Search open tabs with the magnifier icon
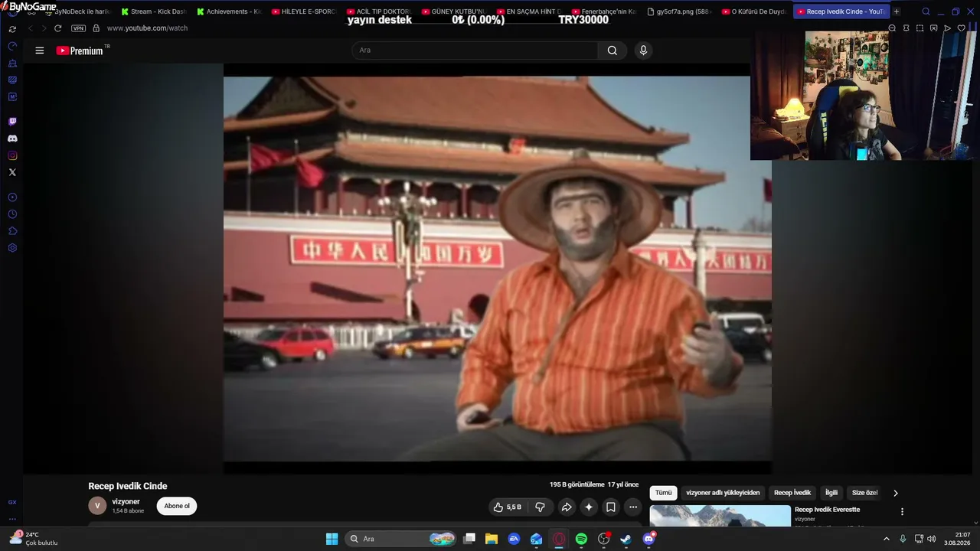Viewport: 980px width, 551px height. (x=926, y=11)
